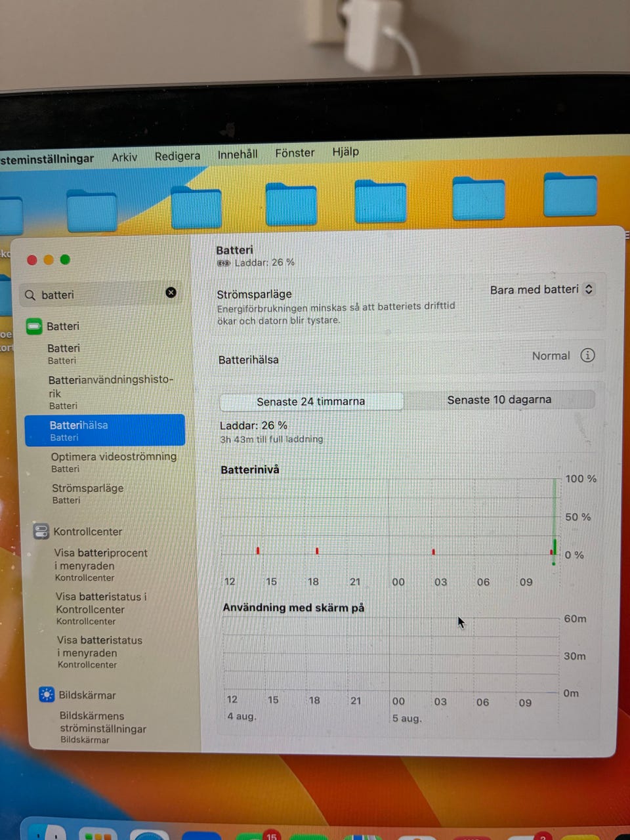Click the Batterihälsa Normal row
The height and width of the screenshot is (840, 630).
pyautogui.click(x=406, y=358)
